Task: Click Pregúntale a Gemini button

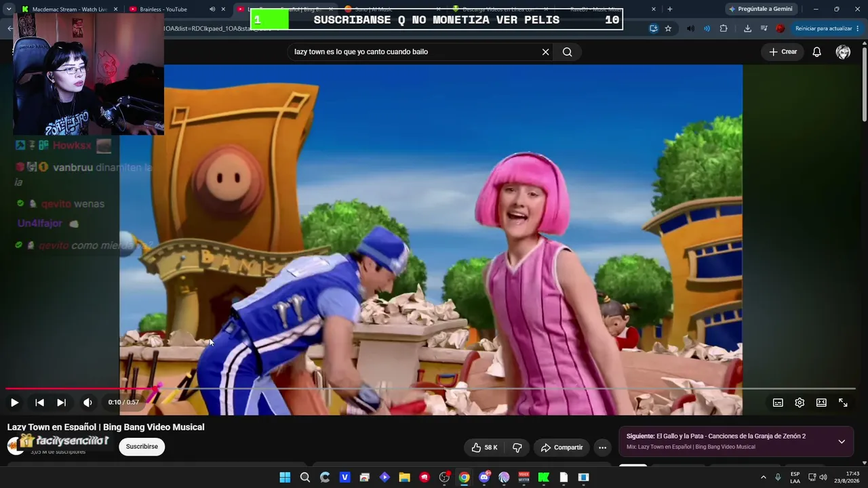Action: pos(760,9)
